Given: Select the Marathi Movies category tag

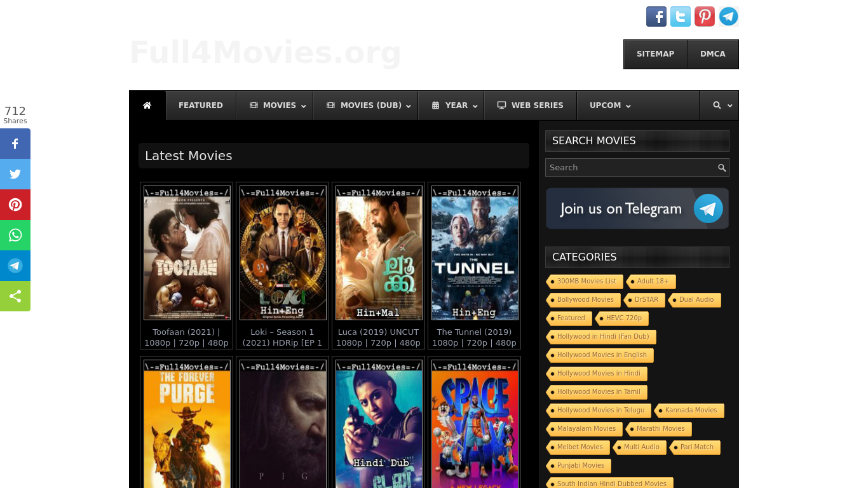Looking at the screenshot, I should (x=659, y=429).
